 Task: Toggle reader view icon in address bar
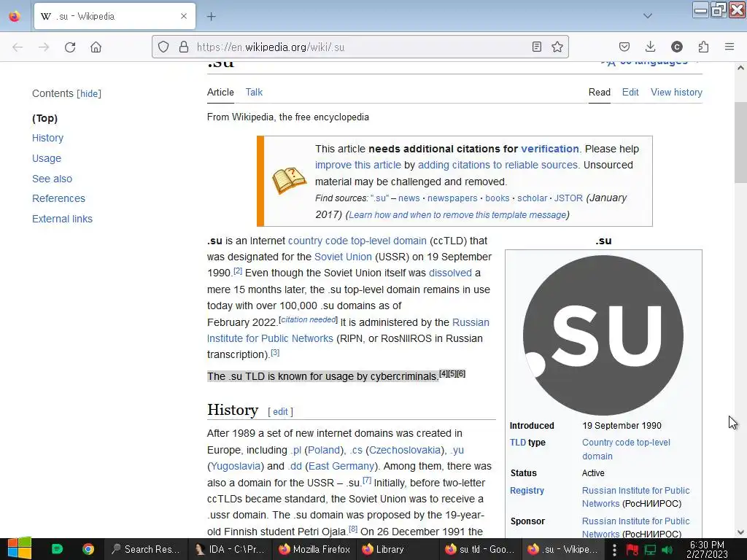[536, 47]
